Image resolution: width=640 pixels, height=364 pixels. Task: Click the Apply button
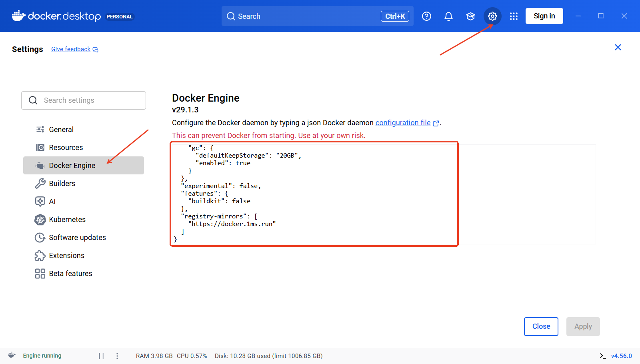[x=583, y=326]
